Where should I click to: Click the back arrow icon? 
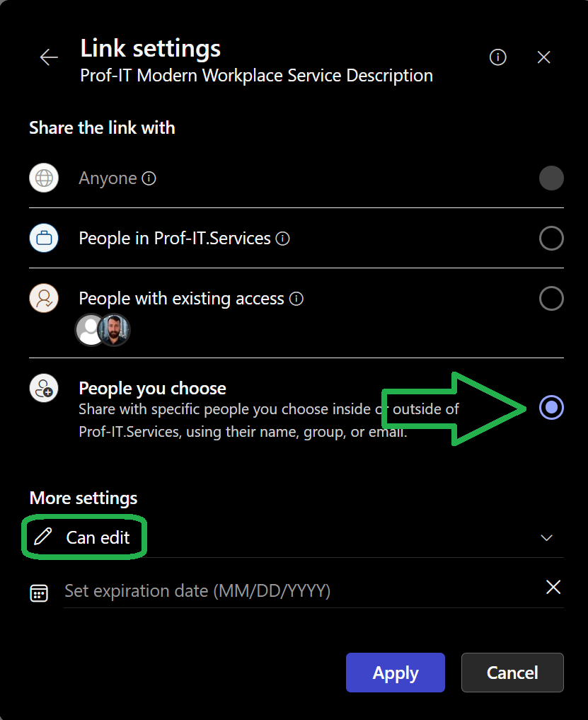49,57
